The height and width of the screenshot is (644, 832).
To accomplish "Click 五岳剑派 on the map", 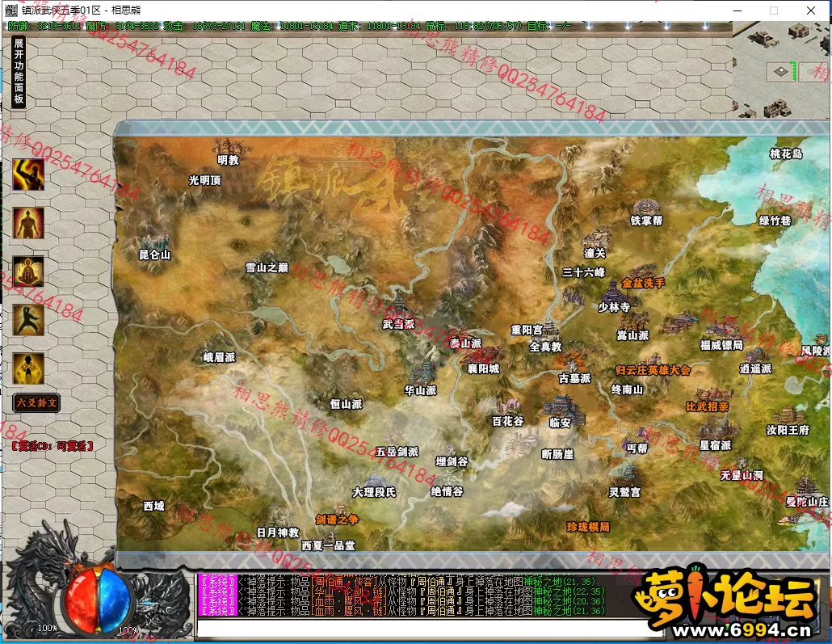I will point(397,452).
